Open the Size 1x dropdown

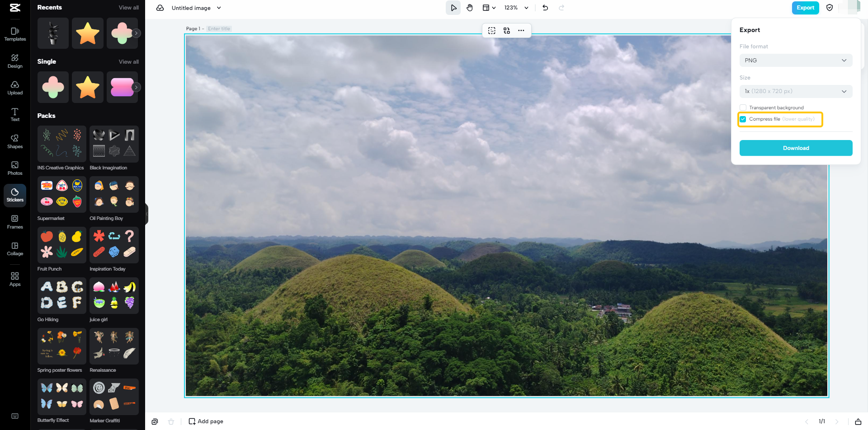tap(796, 91)
